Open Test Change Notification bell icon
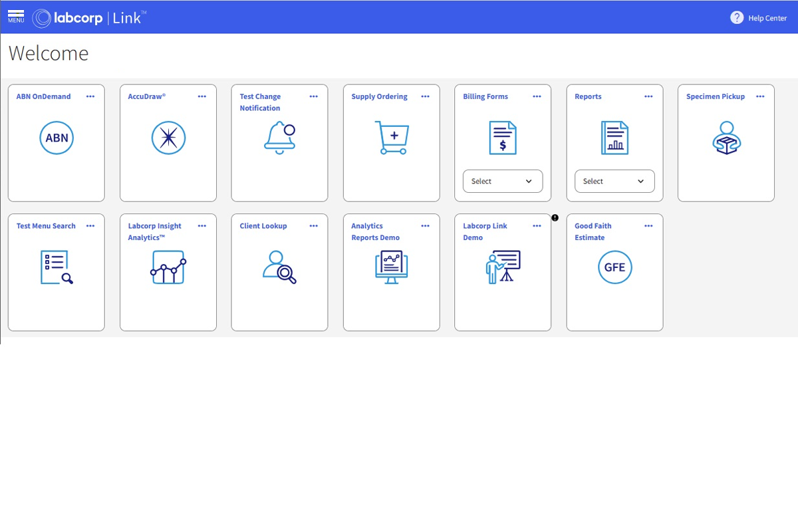This screenshot has width=798, height=532. [x=279, y=138]
